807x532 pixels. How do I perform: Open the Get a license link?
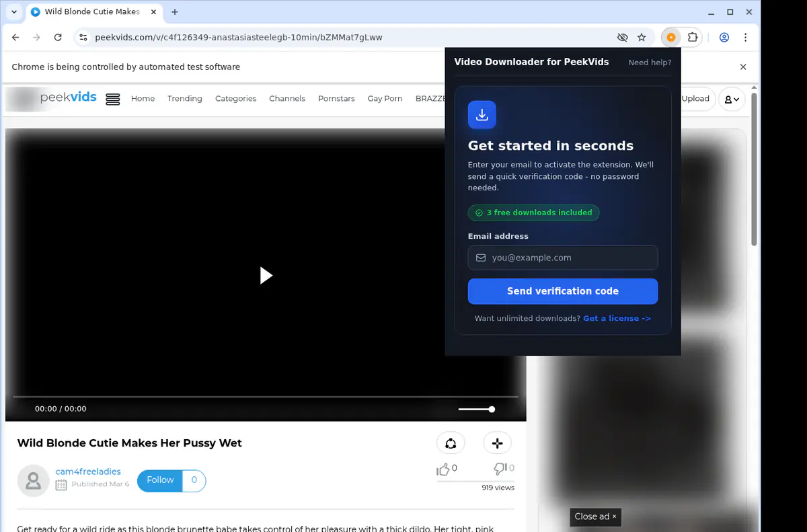[617, 318]
